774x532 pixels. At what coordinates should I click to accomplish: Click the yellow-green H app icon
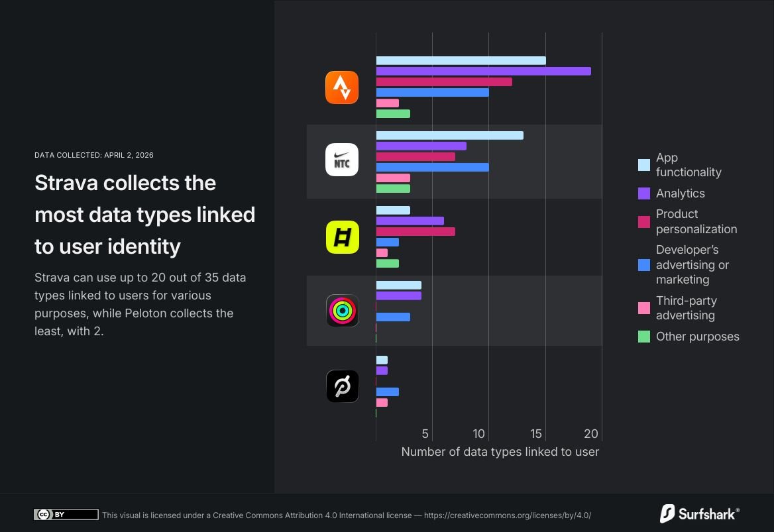pos(342,237)
